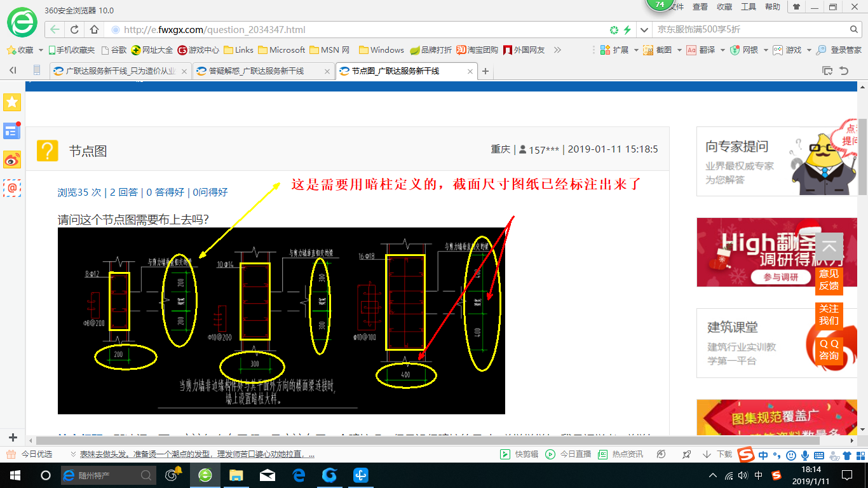Toggle the Sogou microphone voice input

[804, 455]
